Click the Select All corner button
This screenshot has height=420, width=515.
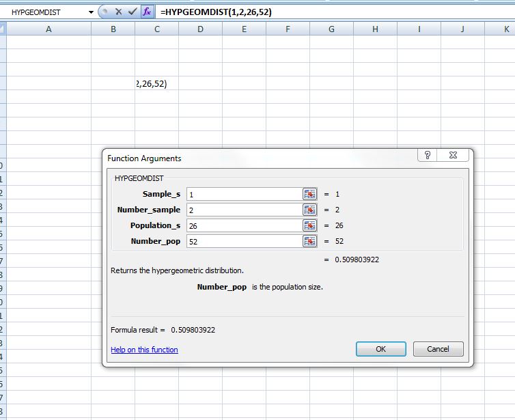[x=3, y=29]
